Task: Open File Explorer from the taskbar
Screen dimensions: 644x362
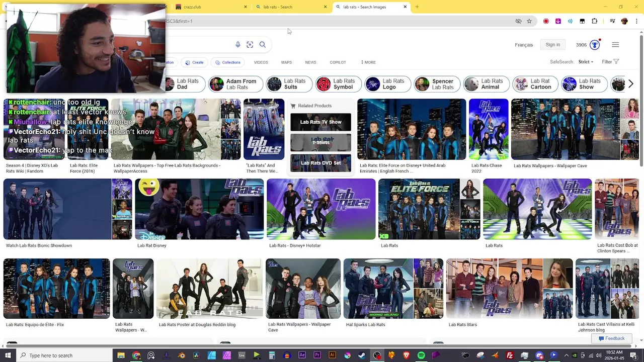Action: coord(121,355)
